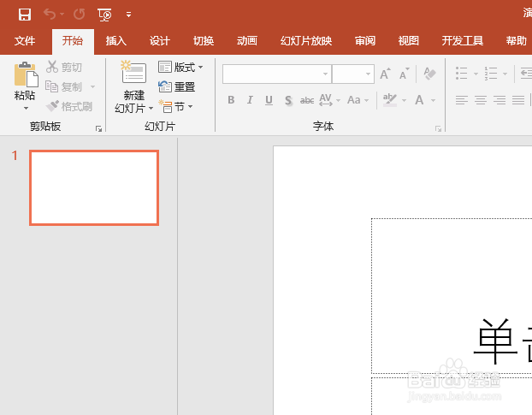Viewport: 532px width, 415px height.
Task: Toggle justify text alignment
Action: click(x=518, y=100)
